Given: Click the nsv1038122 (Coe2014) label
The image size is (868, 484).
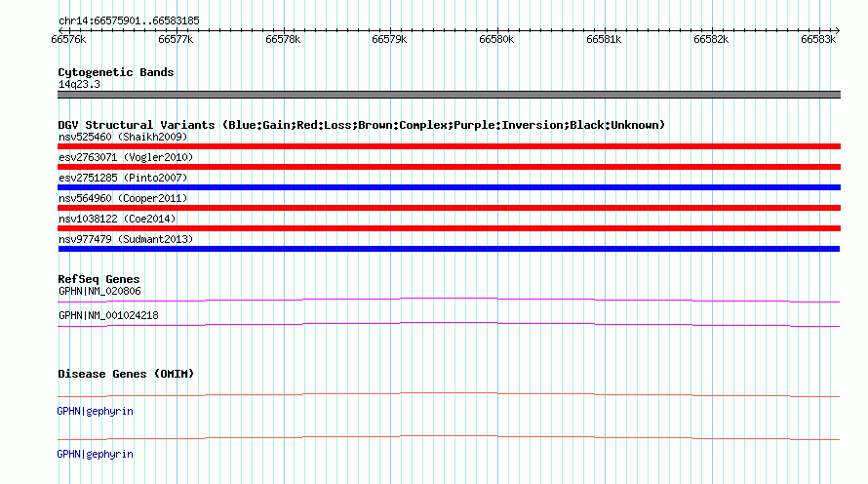Looking at the screenshot, I should (117, 219).
